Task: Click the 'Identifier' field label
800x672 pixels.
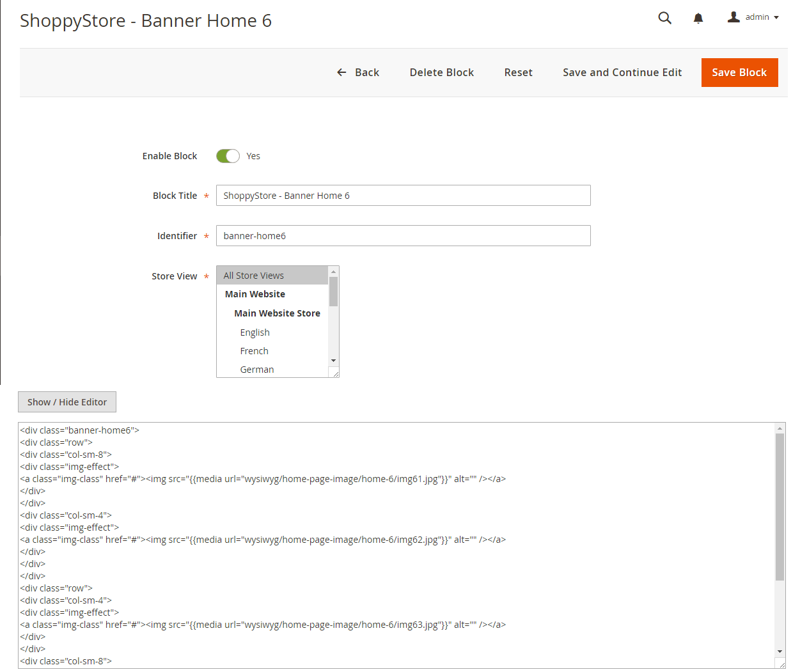Action: tap(177, 236)
